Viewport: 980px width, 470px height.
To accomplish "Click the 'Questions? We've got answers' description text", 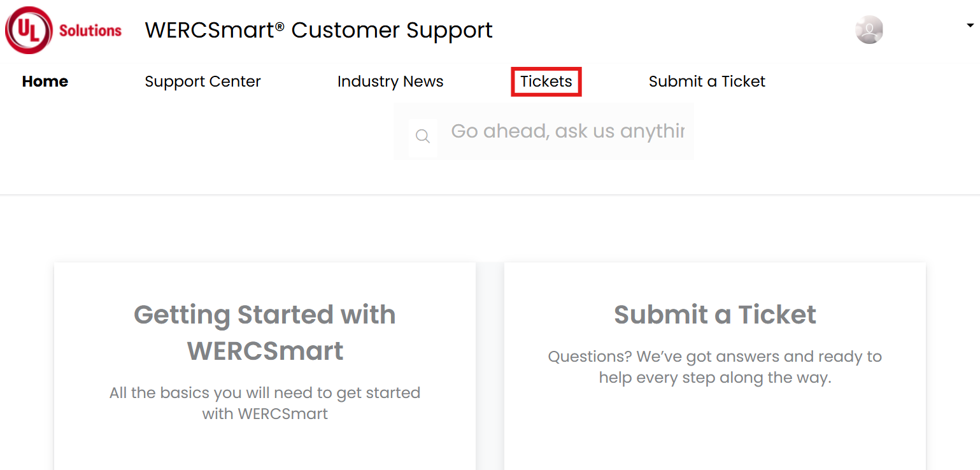I will 715,367.
